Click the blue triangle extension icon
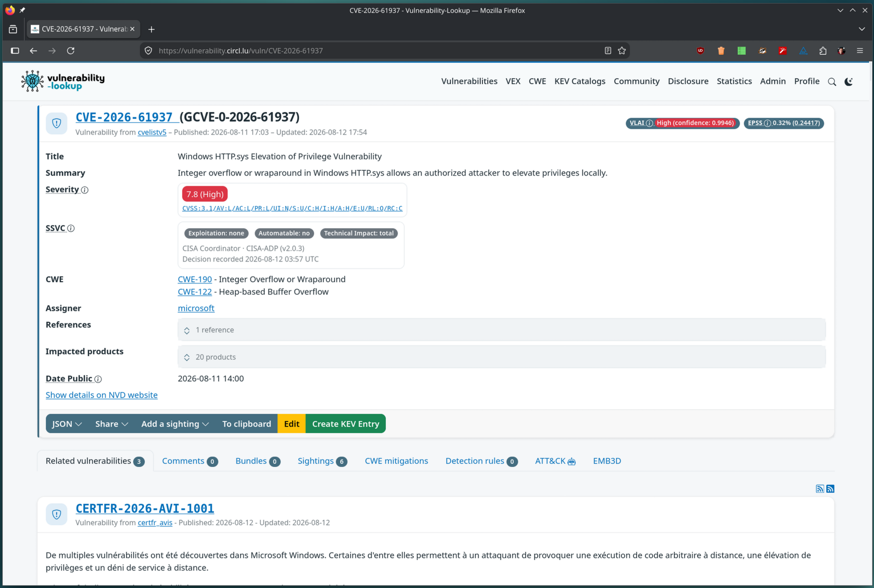The width and height of the screenshot is (874, 588). click(803, 51)
